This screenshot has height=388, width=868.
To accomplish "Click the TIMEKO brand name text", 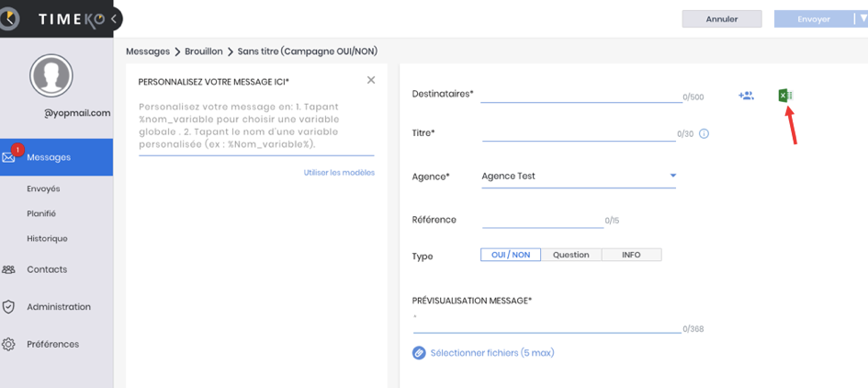I will 72,18.
